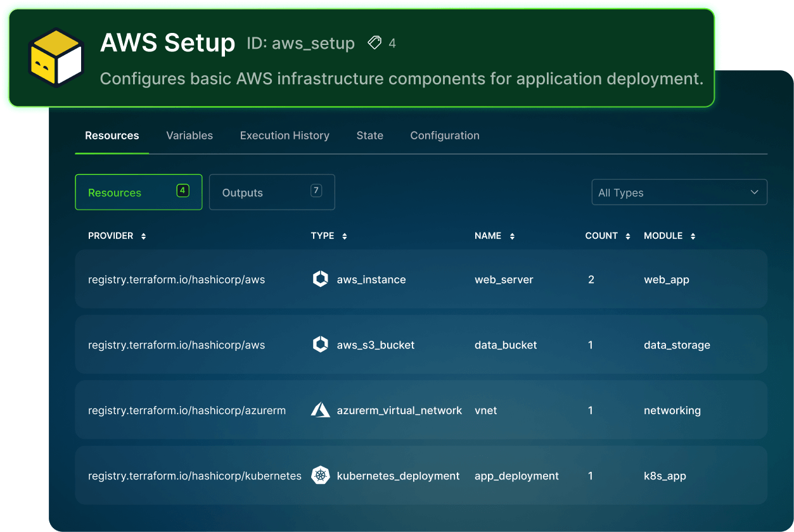Image resolution: width=794 pixels, height=532 pixels.
Task: Open the Configuration tab
Action: point(445,136)
